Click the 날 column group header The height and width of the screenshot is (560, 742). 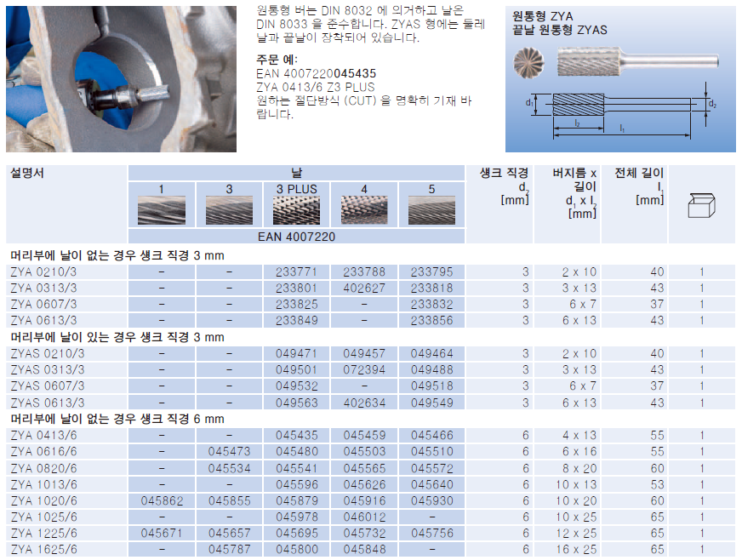[296, 173]
